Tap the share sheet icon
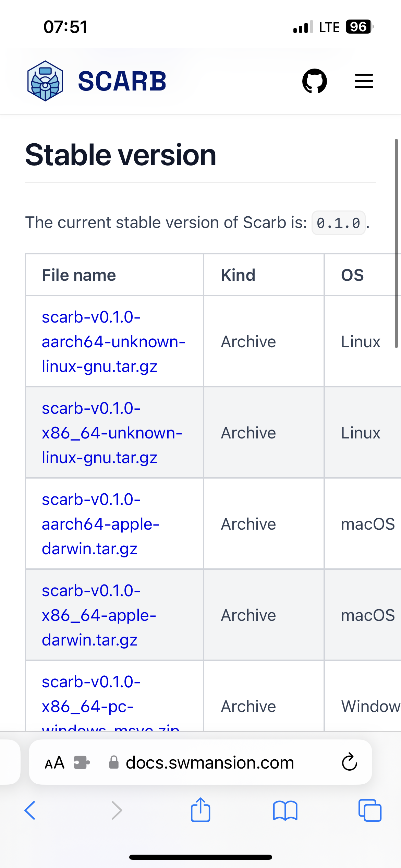 click(200, 810)
